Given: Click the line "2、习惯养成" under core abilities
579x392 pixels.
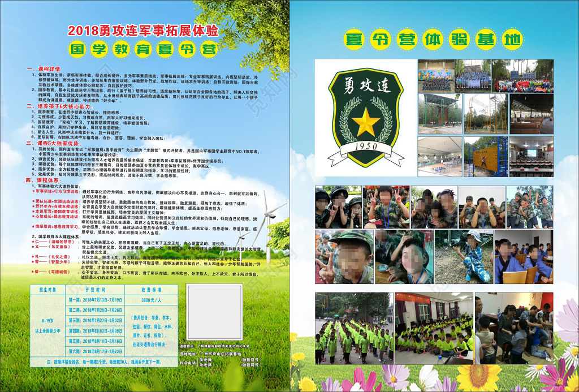Looking at the screenshot, I should pyautogui.click(x=88, y=118).
